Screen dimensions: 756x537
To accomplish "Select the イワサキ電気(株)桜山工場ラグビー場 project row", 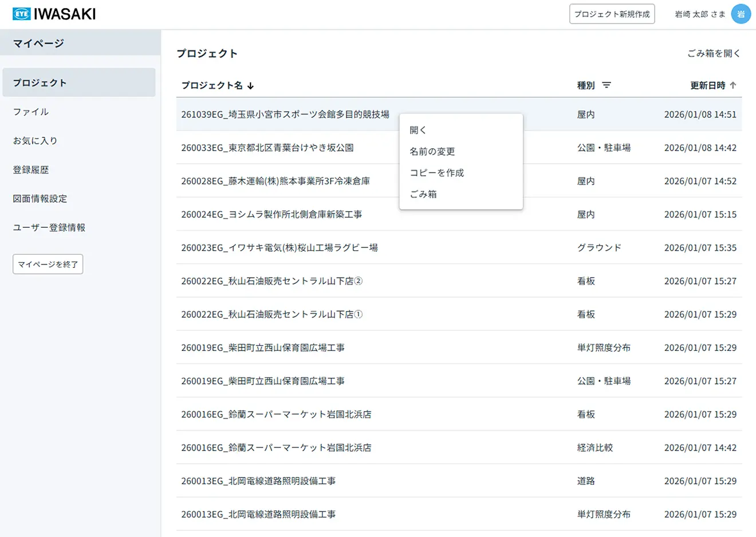I will pos(279,248).
